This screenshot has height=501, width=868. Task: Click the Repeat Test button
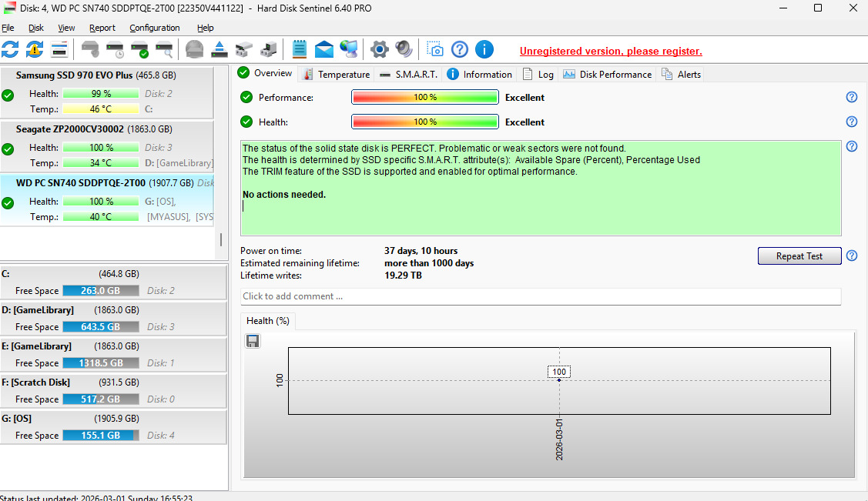(799, 256)
